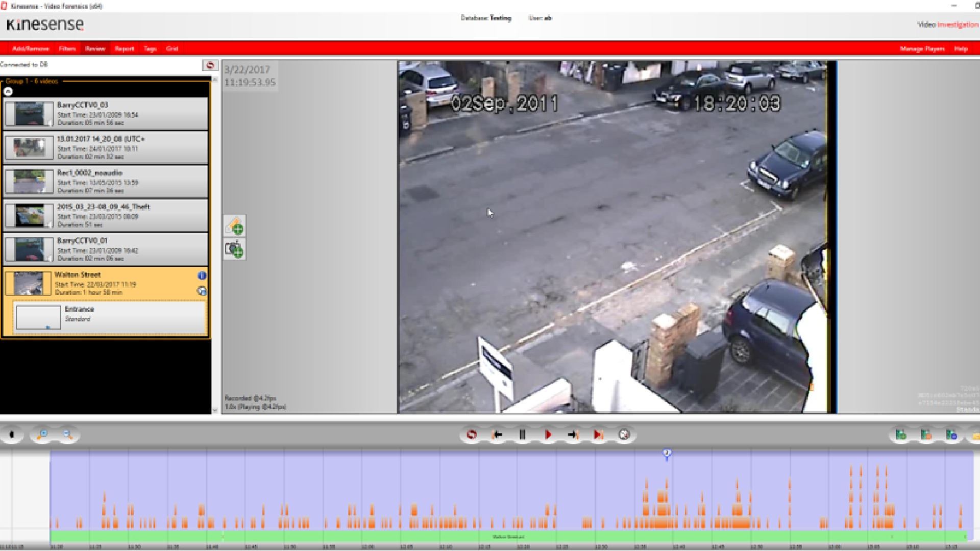Click second green-orange export icon
This screenshot has width=980, height=551.
(x=926, y=435)
